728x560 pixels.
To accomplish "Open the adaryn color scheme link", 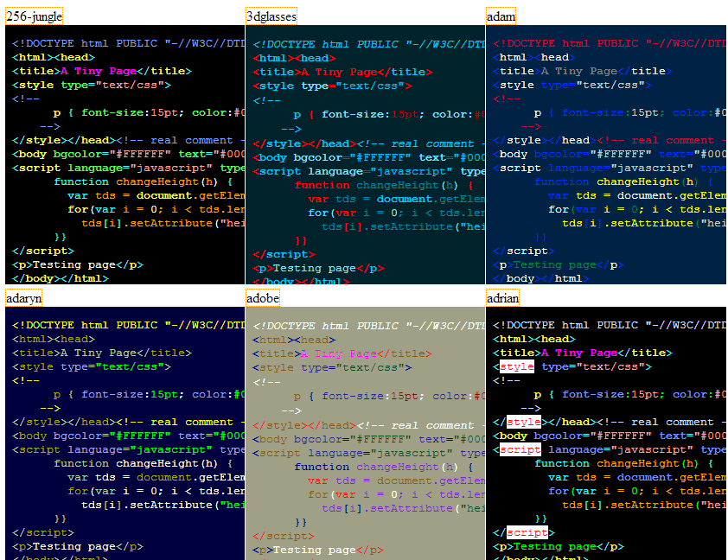I will (x=22, y=297).
